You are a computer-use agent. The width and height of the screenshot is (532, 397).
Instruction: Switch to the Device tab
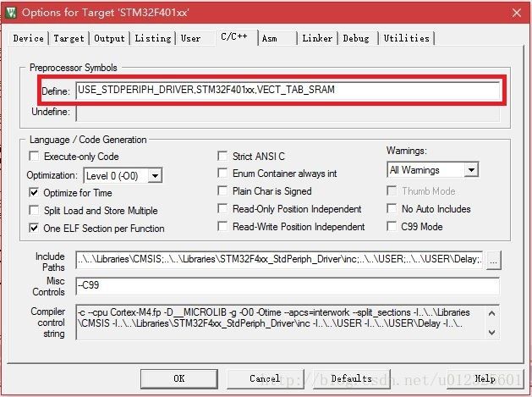[x=29, y=38]
